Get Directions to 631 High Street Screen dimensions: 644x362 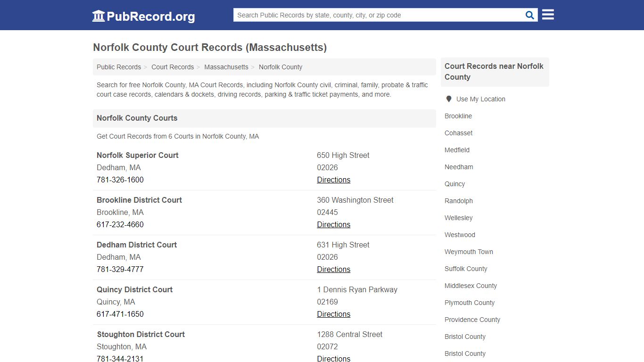point(334,269)
